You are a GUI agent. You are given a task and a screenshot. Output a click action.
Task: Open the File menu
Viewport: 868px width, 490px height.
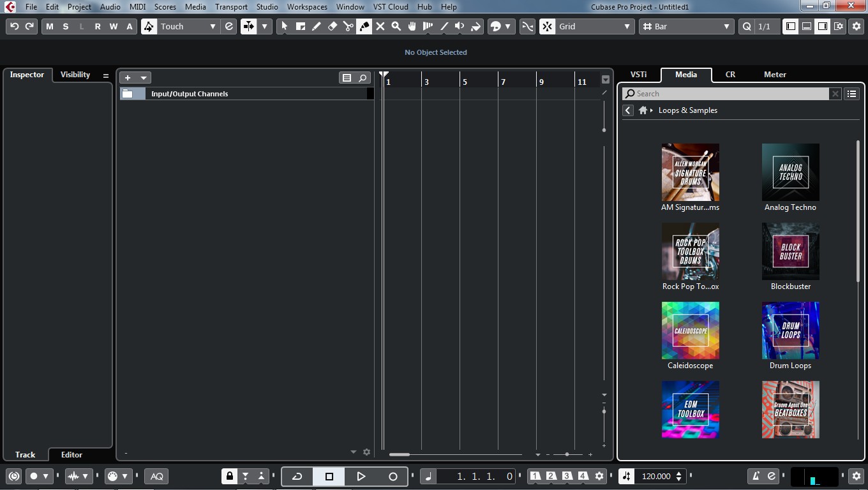(x=31, y=7)
